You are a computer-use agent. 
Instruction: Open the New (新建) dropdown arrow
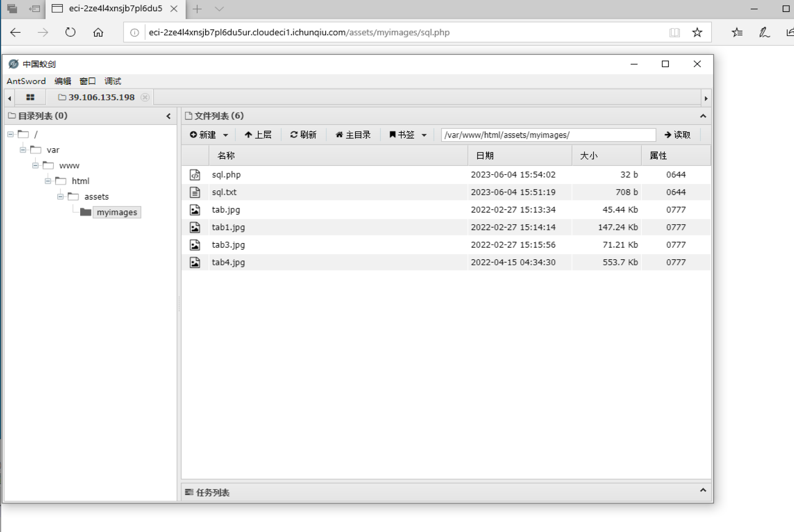click(x=226, y=135)
